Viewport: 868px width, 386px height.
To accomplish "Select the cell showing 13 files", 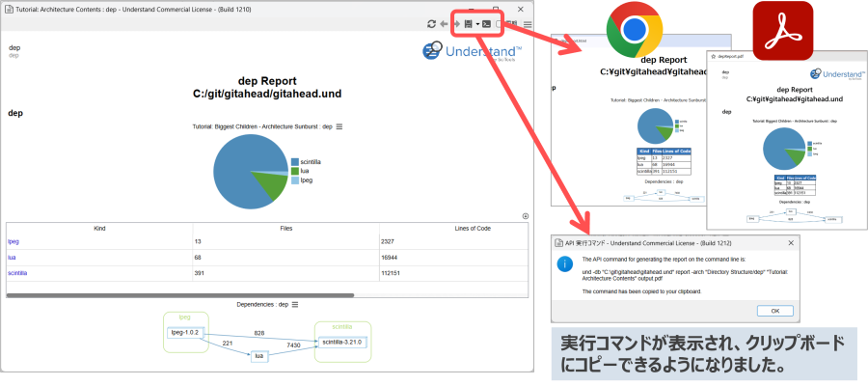I will (x=285, y=241).
